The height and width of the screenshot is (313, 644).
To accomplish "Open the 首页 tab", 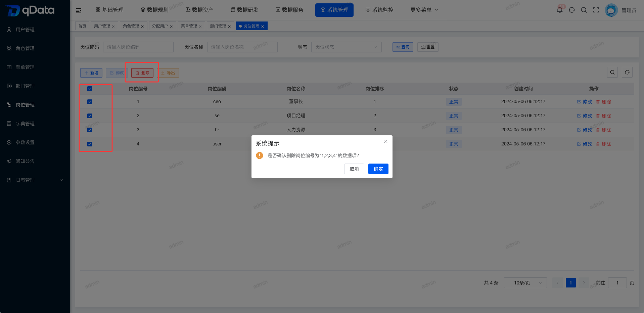I will pos(82,26).
